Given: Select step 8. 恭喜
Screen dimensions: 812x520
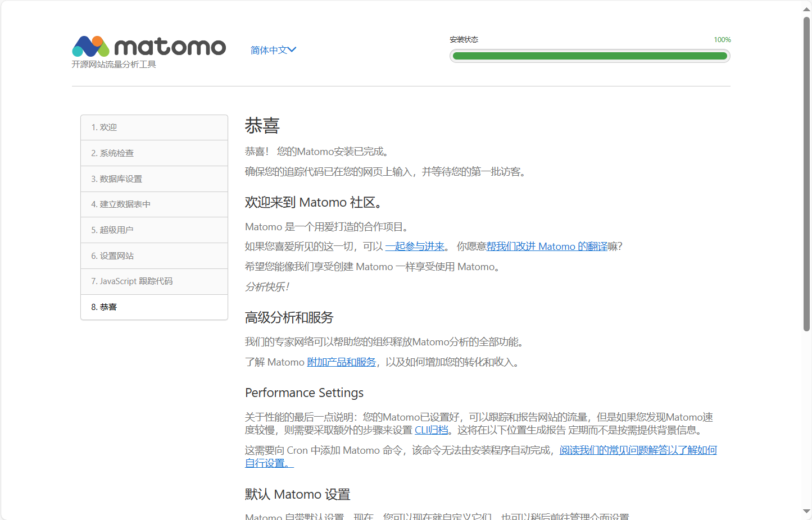Looking at the screenshot, I should (x=154, y=307).
